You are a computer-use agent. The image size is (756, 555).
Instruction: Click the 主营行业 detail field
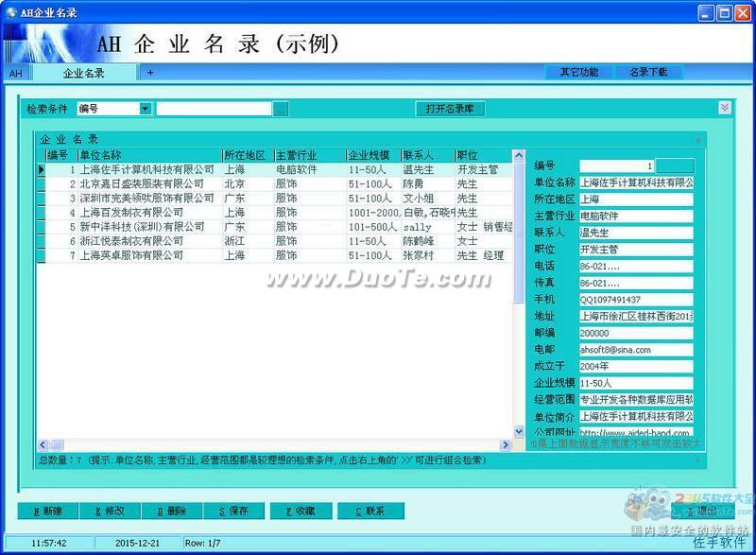636,216
